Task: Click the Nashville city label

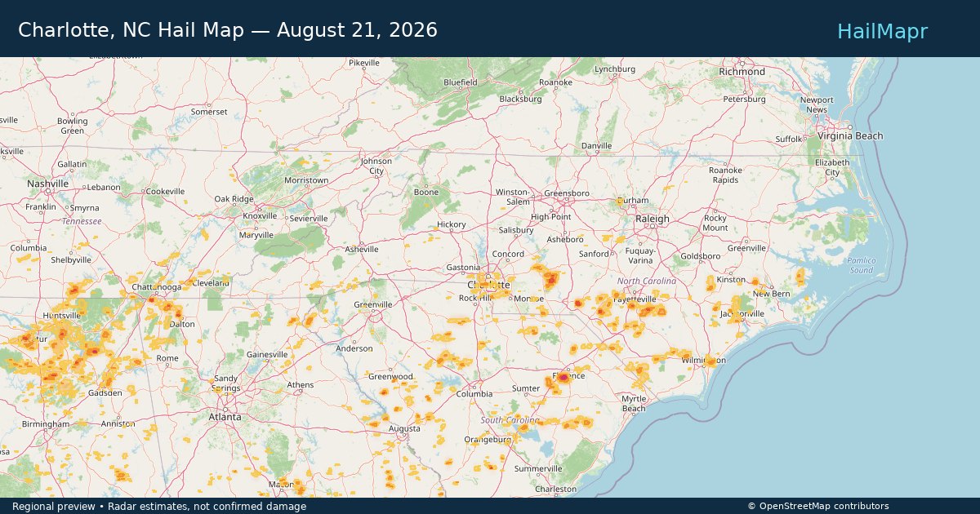Action: pyautogui.click(x=47, y=184)
